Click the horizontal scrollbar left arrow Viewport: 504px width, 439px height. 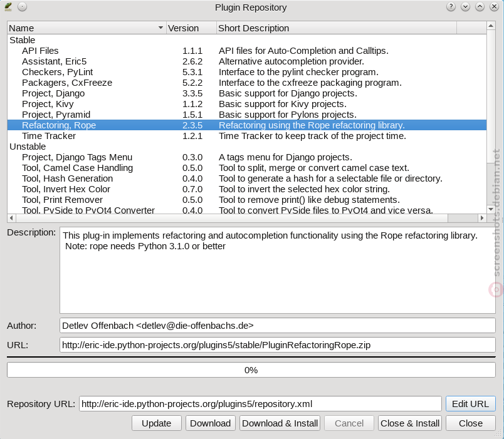11,218
